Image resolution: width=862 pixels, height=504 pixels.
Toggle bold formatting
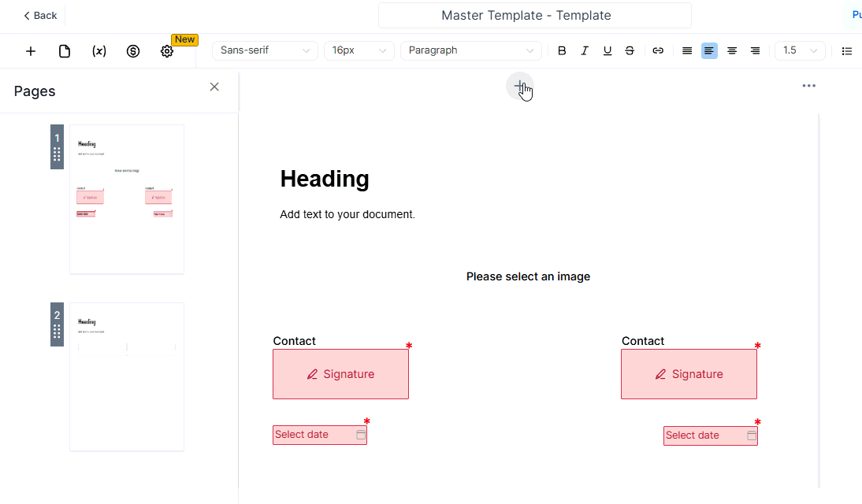tap(562, 50)
